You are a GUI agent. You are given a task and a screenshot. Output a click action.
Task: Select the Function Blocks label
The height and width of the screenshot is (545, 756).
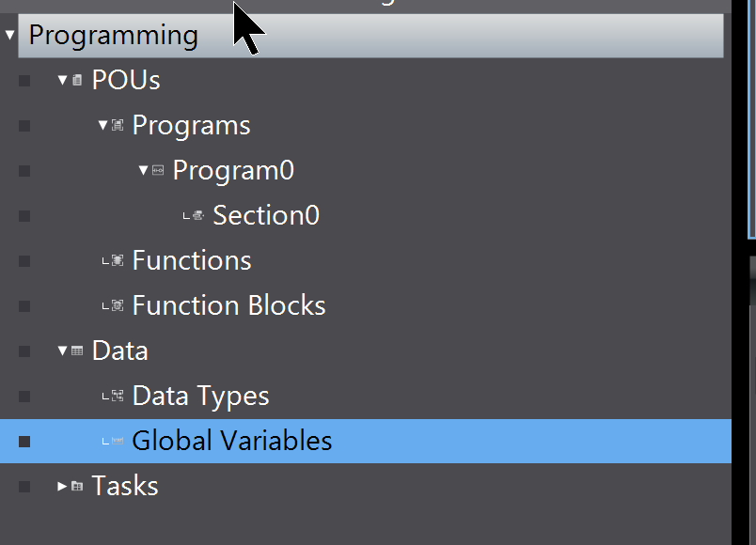(x=229, y=305)
